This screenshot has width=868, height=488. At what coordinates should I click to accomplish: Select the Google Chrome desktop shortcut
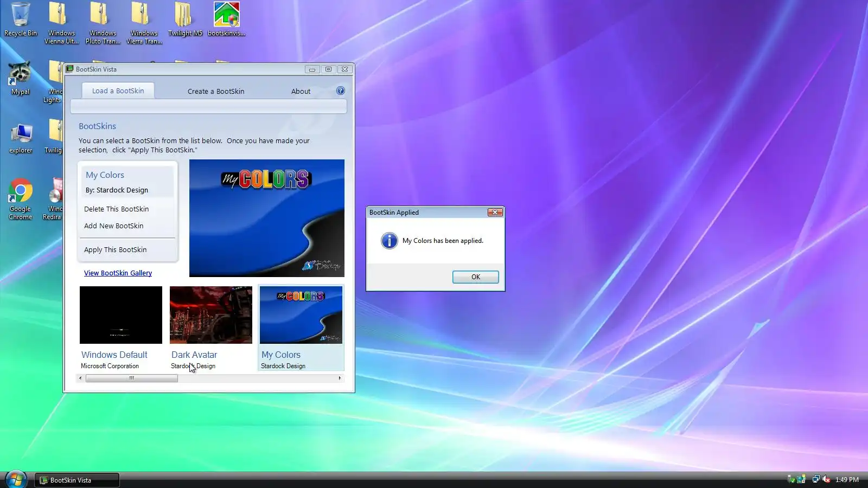(x=21, y=199)
